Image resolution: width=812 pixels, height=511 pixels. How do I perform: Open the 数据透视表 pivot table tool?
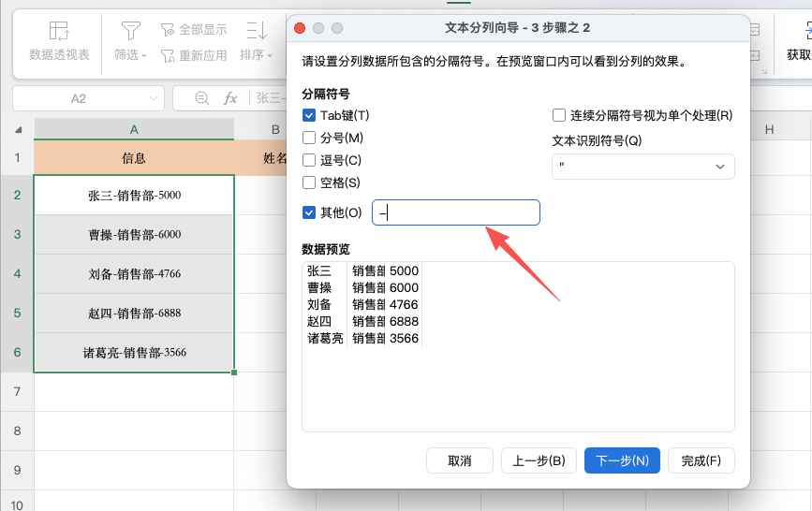point(59,41)
